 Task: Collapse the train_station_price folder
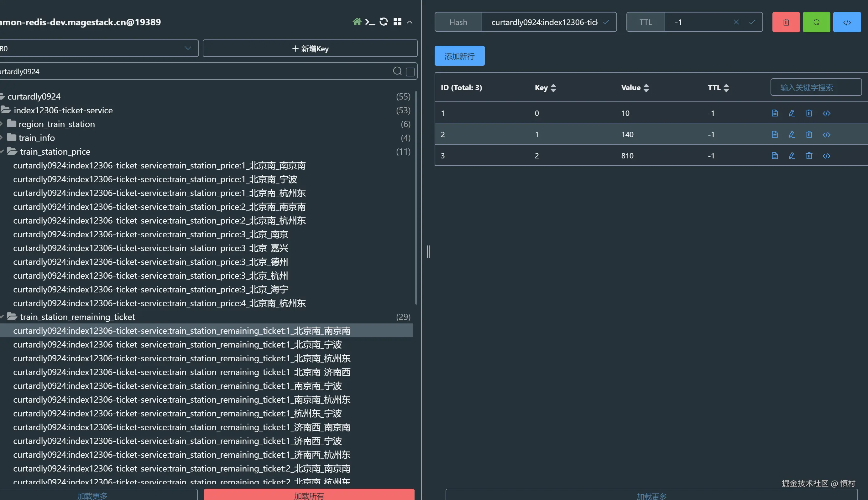click(x=55, y=152)
